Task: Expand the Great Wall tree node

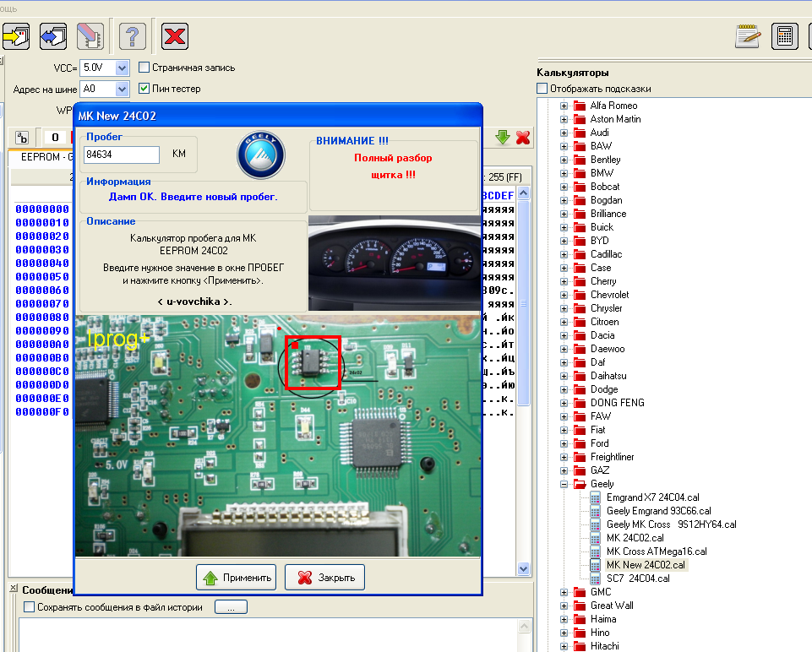Action: coord(564,606)
